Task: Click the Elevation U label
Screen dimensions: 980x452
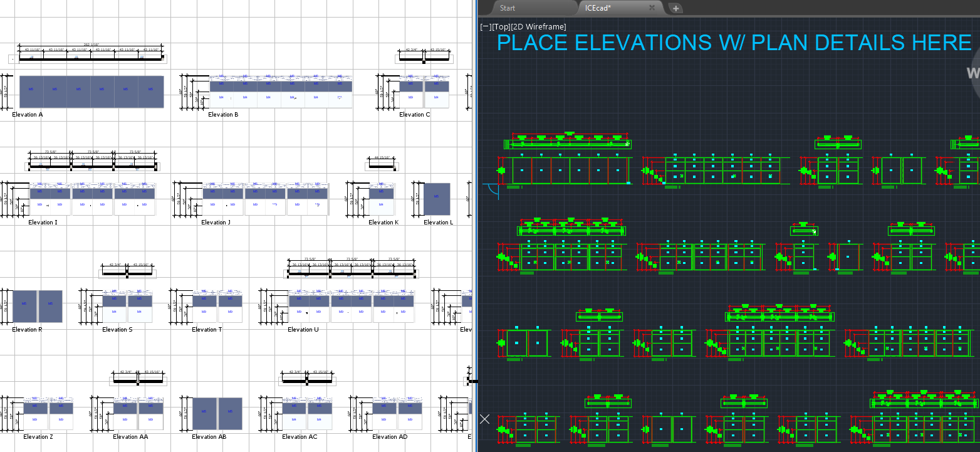Action: (303, 330)
